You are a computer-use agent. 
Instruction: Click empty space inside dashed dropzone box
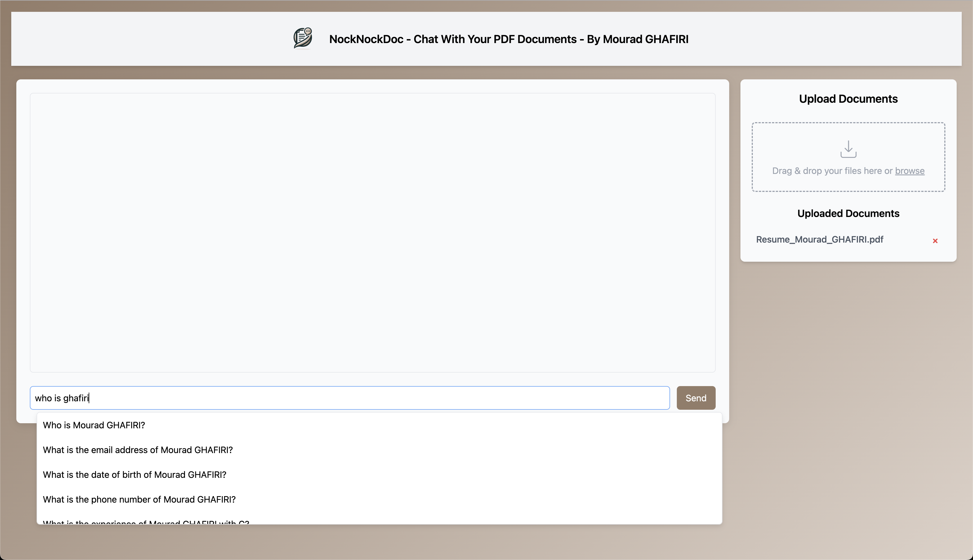[x=785, y=142]
